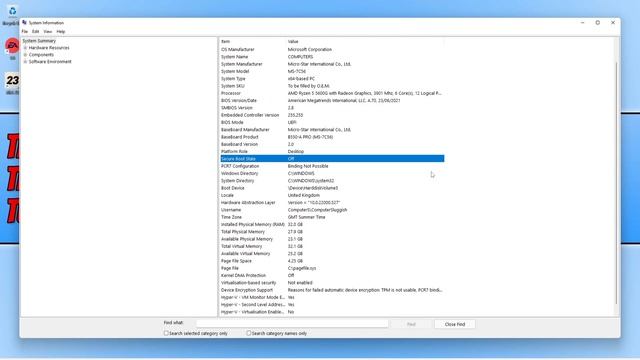Select the Processor row
This screenshot has width=640, height=360.
coord(332,93)
